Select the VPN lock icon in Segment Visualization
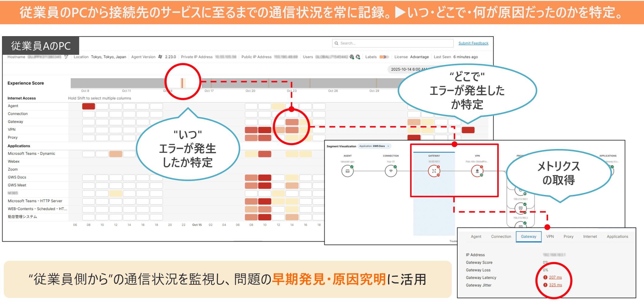Image resolution: width=644 pixels, height=306 pixels. click(x=478, y=170)
